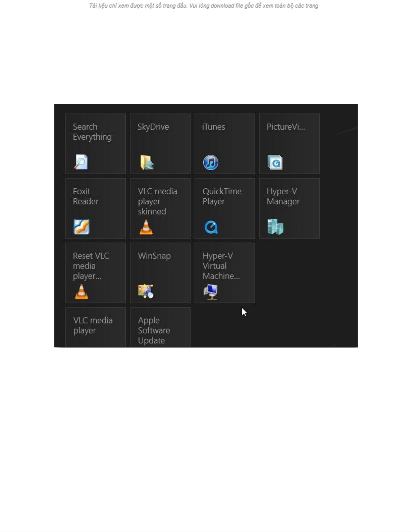Click the PictureViewer tile icon
This screenshot has width=411, height=532.
pos(275,162)
